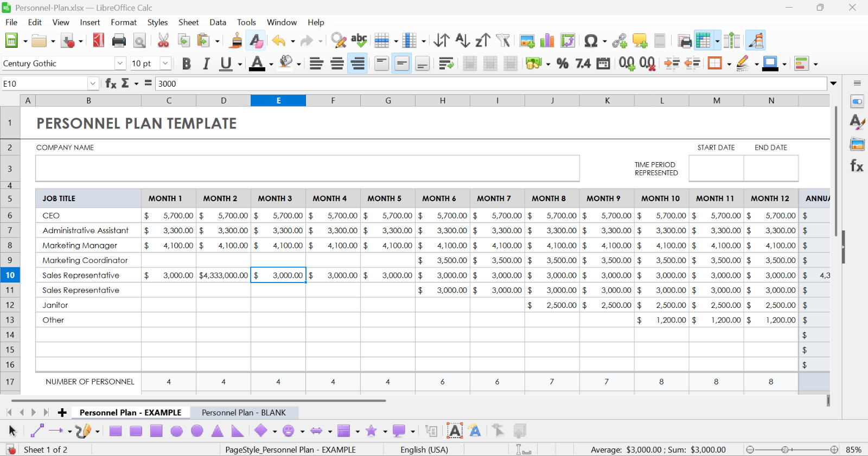Cut the selected cell

[163, 41]
